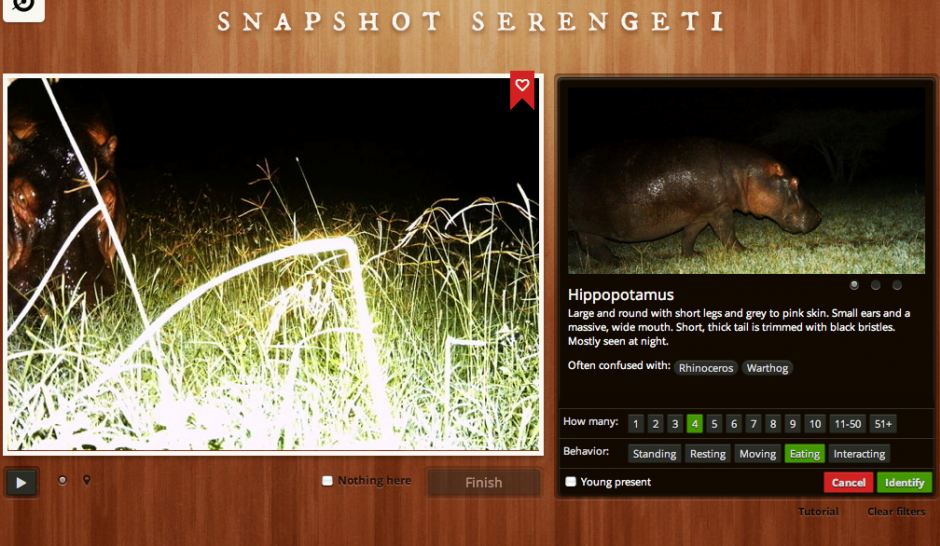Click the green Identify button
The image size is (940, 546).
[904, 483]
